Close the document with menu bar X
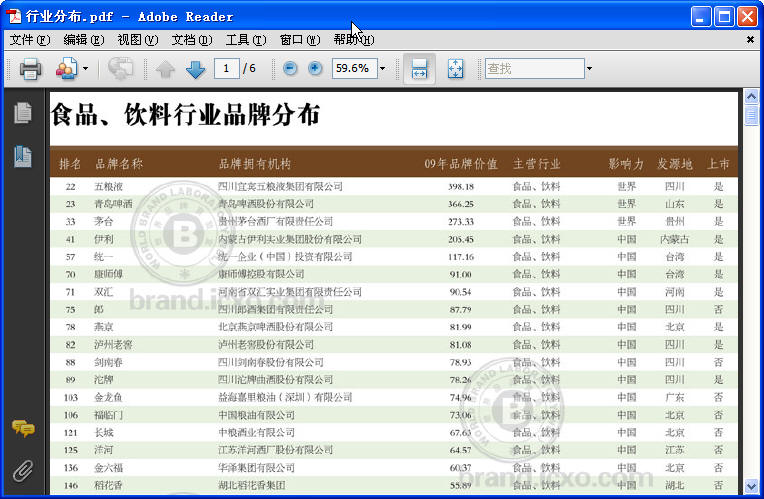Screen dimensions: 764x499 [750, 40]
